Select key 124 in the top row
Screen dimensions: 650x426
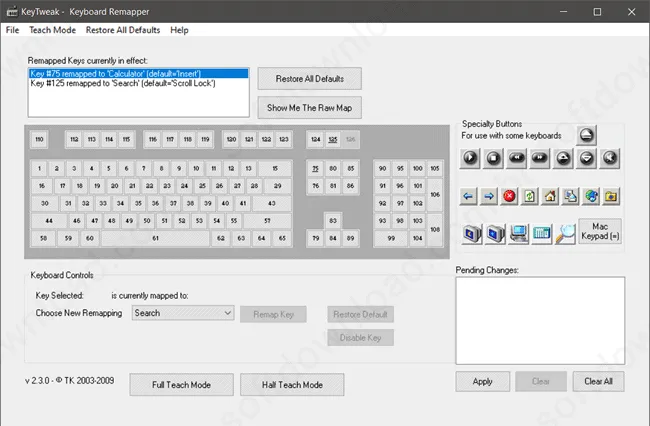pyautogui.click(x=315, y=140)
